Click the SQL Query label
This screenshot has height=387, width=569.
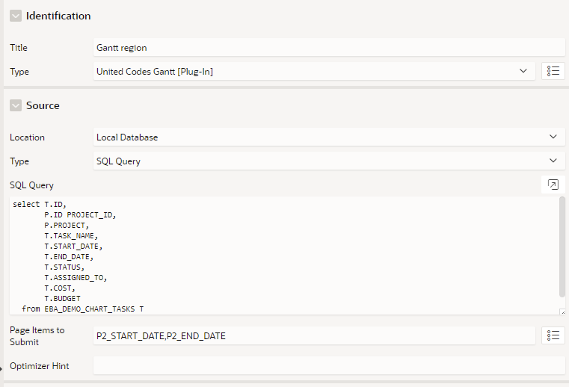32,185
